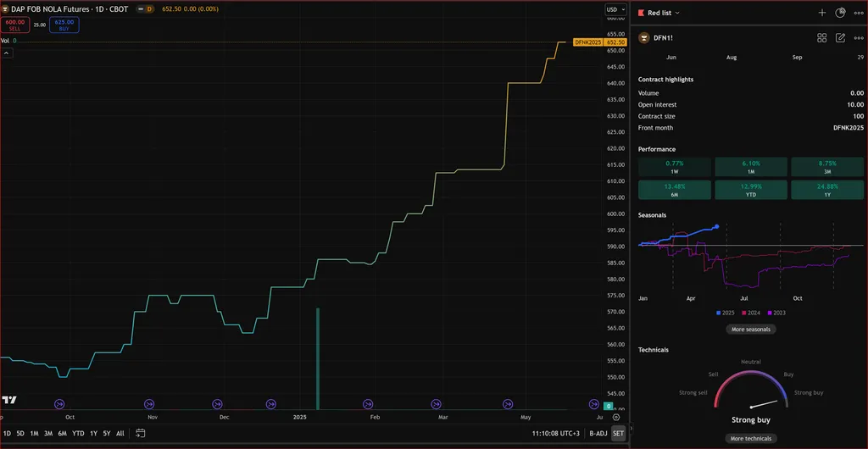Select the YTD time range at the bottom
The height and width of the screenshot is (449, 868).
78,434
